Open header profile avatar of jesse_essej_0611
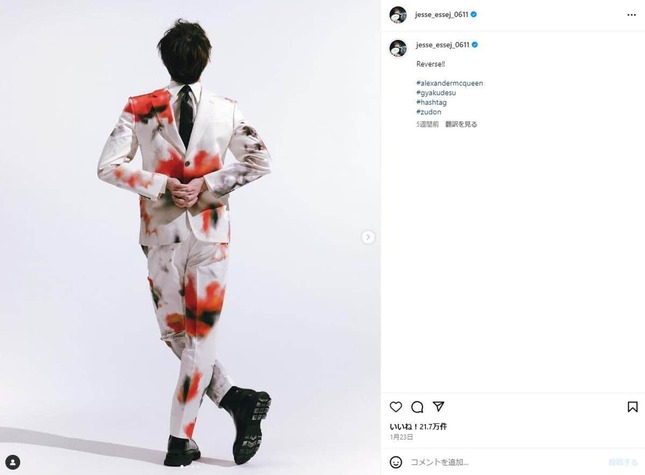 point(398,15)
